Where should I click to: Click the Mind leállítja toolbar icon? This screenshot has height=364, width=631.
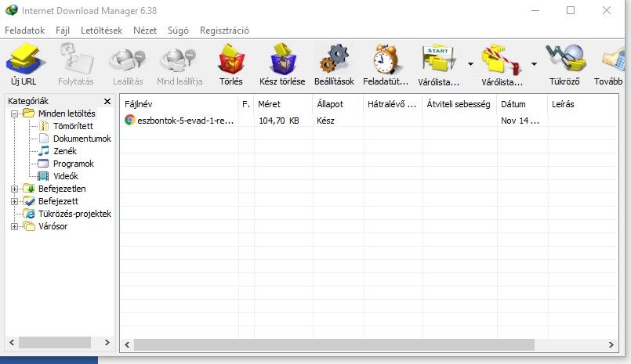(x=178, y=59)
